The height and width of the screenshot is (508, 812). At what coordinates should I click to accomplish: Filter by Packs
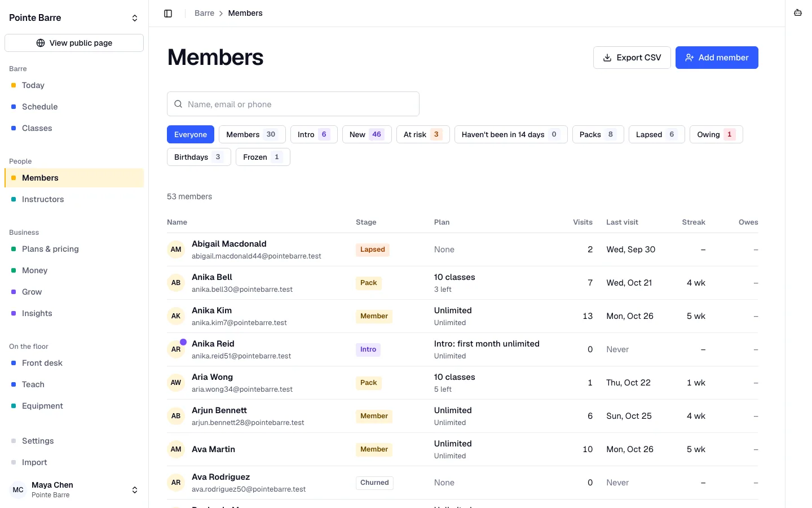click(598, 134)
